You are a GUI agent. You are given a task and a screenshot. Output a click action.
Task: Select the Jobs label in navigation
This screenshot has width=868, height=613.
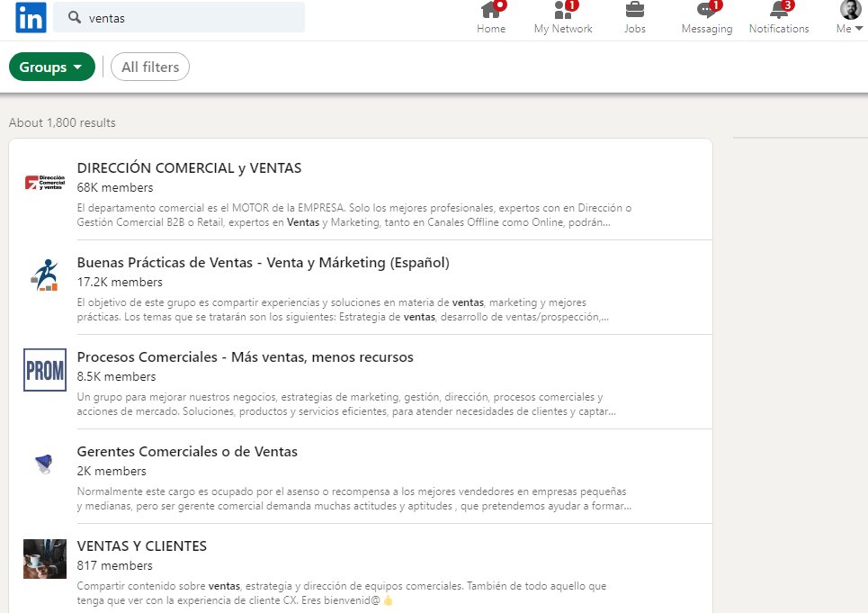tap(635, 29)
